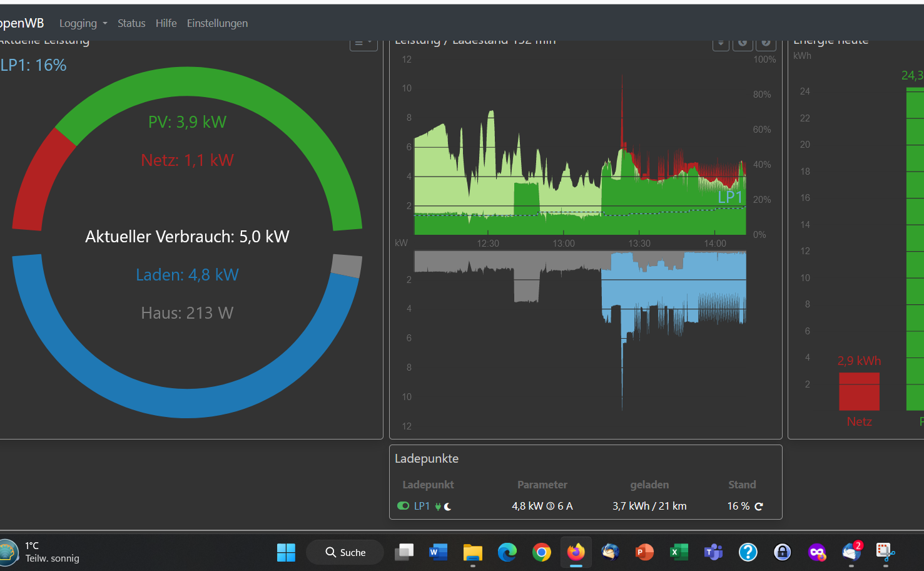This screenshot has height=571, width=924.
Task: Toggle the LP1 charge point switch
Action: point(403,506)
